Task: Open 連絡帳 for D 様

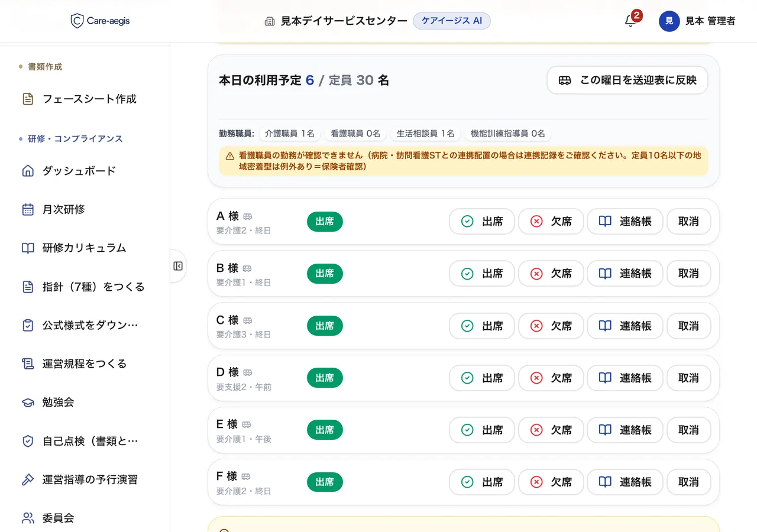Action: 625,378
